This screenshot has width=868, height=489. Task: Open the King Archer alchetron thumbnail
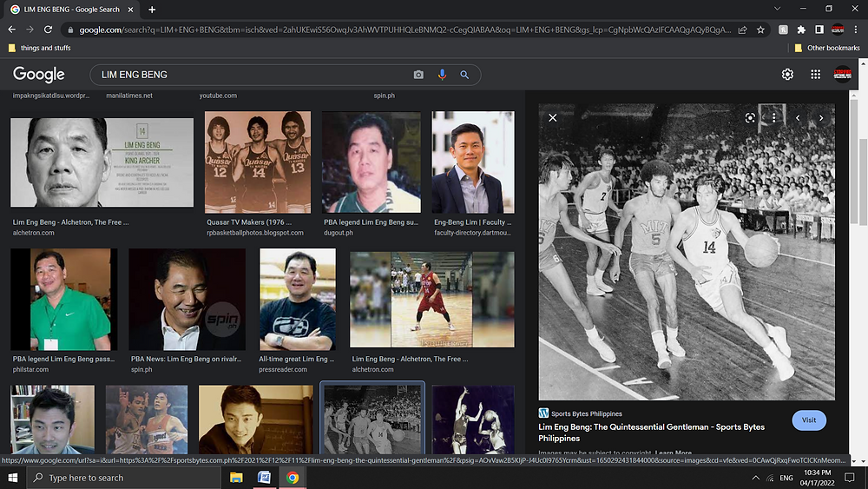click(102, 162)
